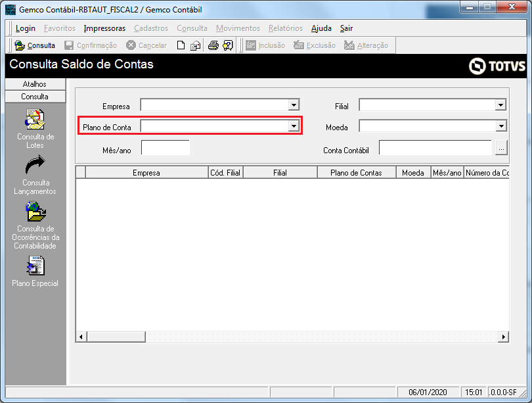Click the Plano de Contas column header
This screenshot has height=403, width=532.
point(357,172)
